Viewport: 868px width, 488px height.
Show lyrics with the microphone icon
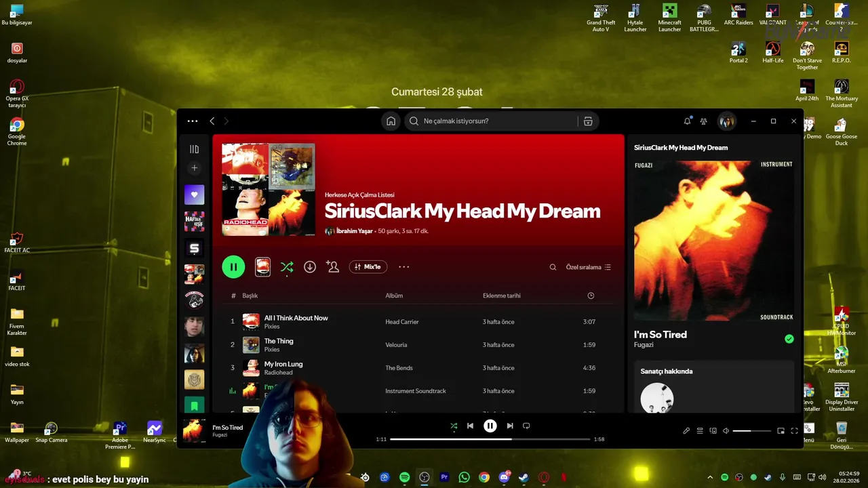tap(686, 430)
